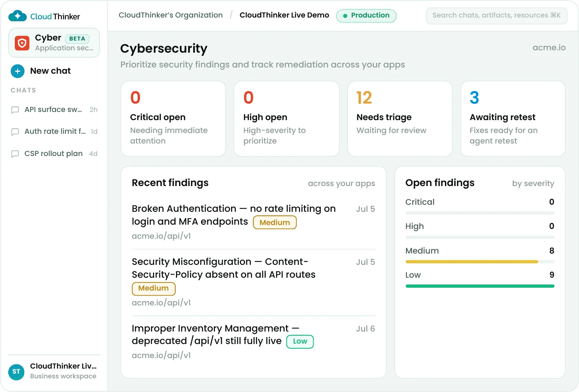The height and width of the screenshot is (392, 579).
Task: Click the Recent findings heading
Action: tap(170, 183)
